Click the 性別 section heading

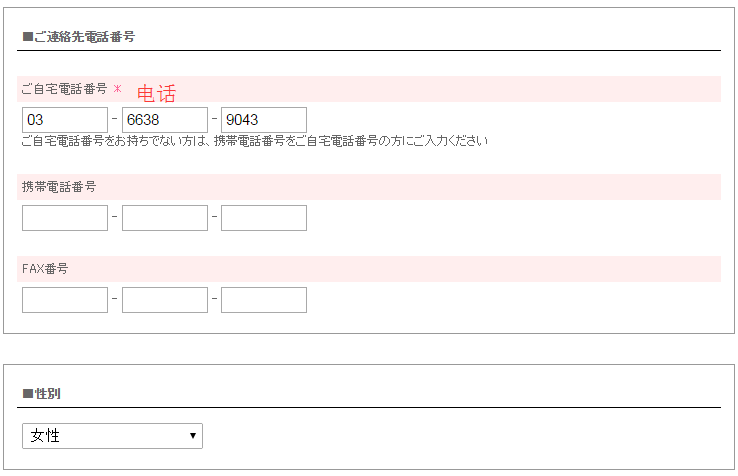(x=41, y=394)
